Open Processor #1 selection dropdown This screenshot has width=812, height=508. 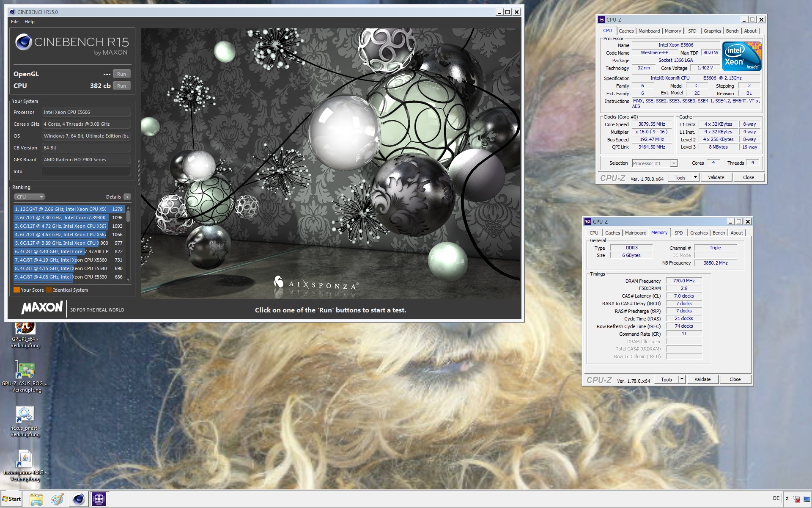pos(654,163)
